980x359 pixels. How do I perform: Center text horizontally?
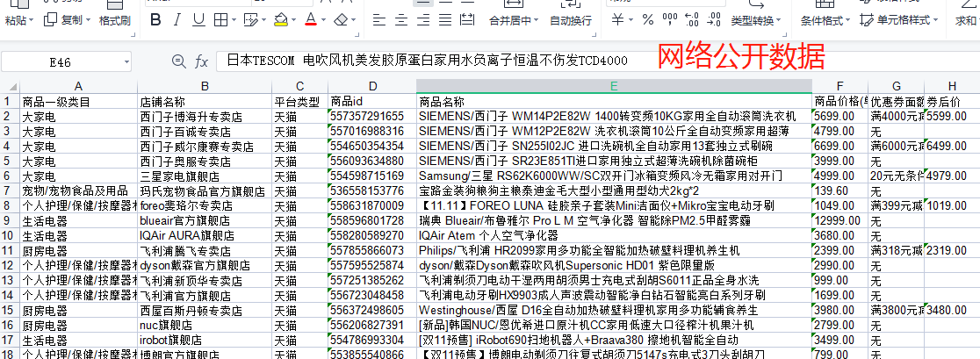pos(401,20)
